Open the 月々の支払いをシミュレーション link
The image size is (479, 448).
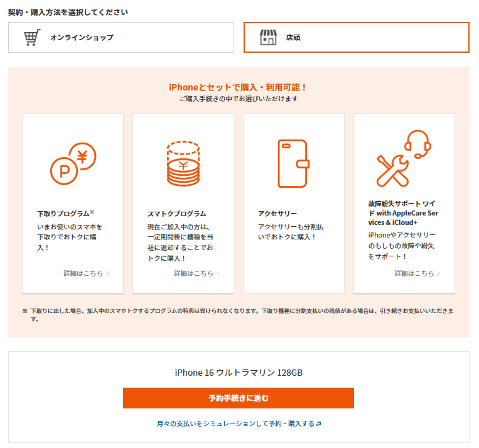coord(235,423)
